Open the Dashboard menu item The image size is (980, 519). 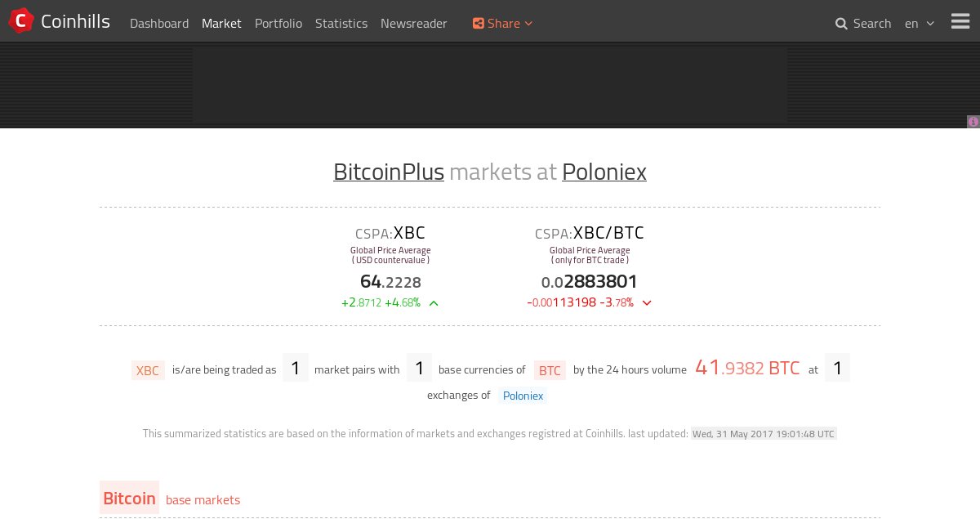click(159, 24)
